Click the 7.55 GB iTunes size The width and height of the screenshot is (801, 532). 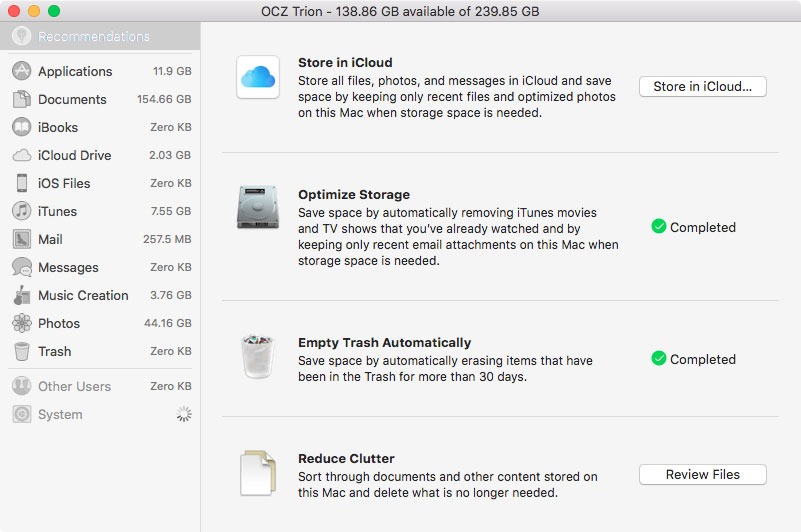click(x=171, y=211)
